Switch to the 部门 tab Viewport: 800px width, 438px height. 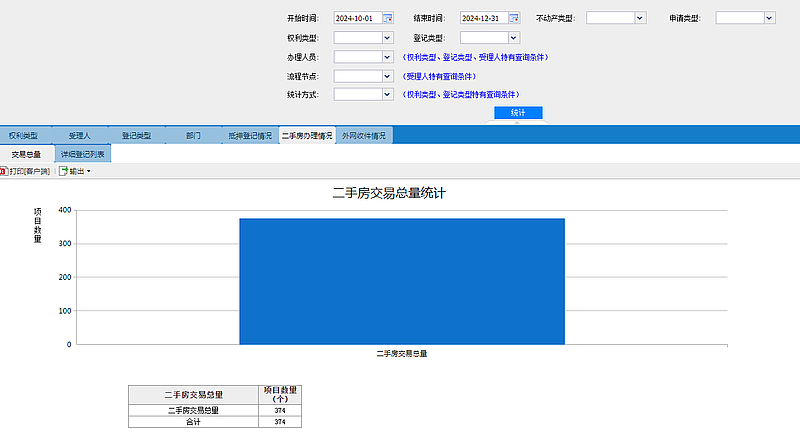pyautogui.click(x=193, y=136)
